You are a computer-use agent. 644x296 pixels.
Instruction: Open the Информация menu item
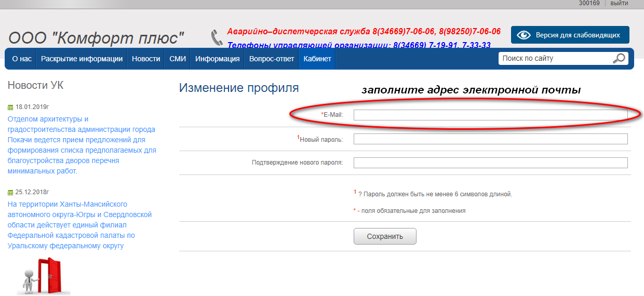pyautogui.click(x=217, y=59)
